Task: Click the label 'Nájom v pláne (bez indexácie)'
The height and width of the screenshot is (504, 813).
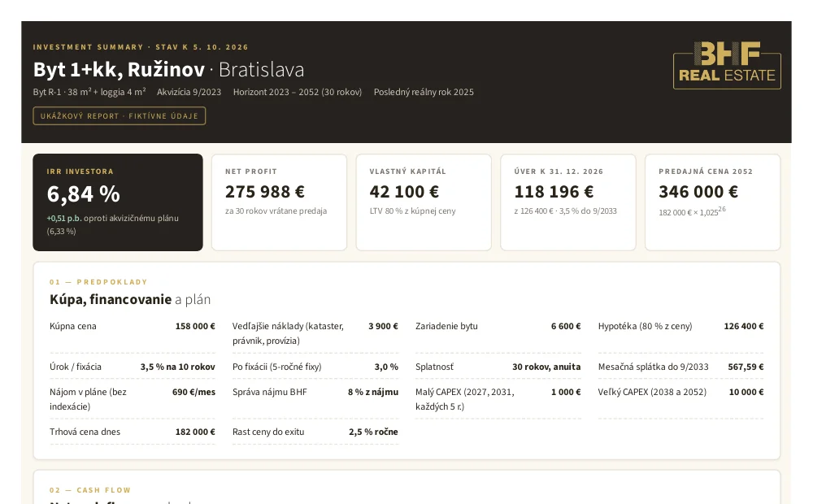Action: coord(88,399)
